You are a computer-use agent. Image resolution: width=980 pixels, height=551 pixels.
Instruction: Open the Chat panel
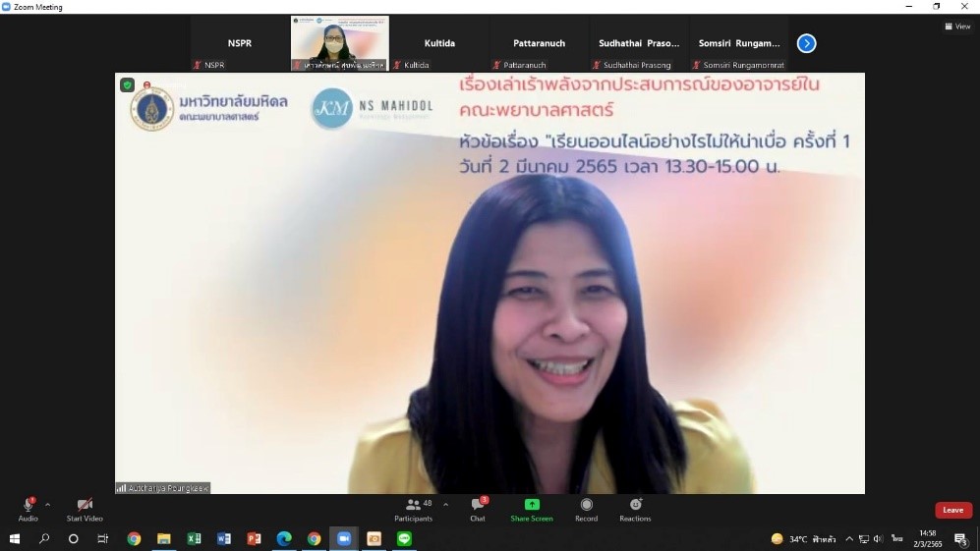(x=478, y=509)
